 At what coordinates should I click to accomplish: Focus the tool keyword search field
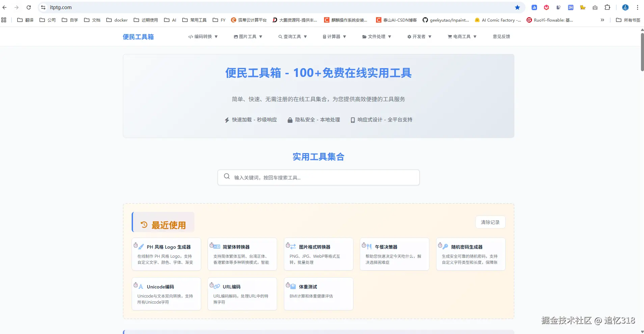[x=319, y=177]
